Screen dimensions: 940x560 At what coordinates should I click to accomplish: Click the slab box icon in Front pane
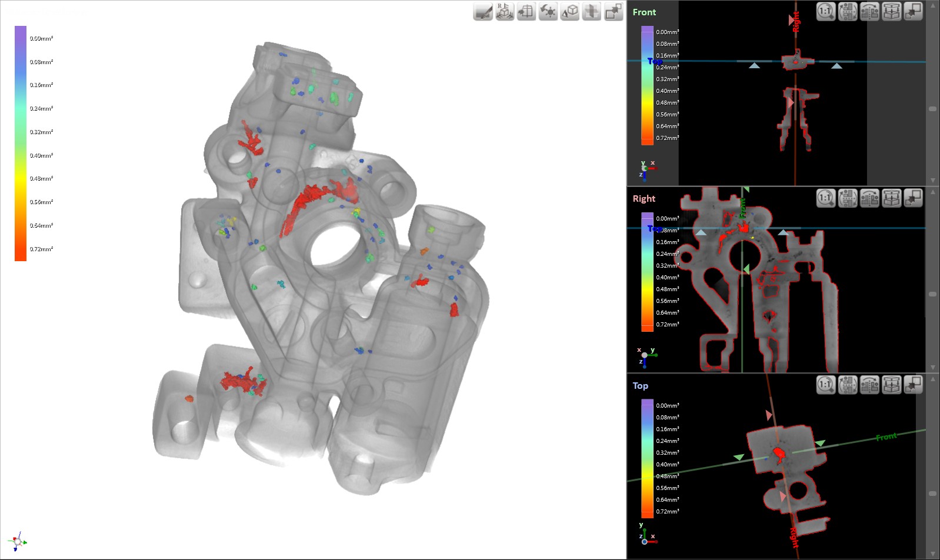[891, 11]
